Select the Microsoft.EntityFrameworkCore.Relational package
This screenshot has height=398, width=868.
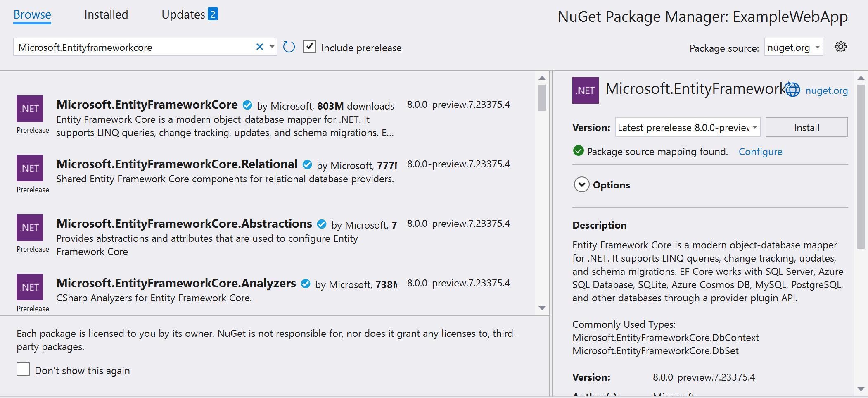[177, 164]
